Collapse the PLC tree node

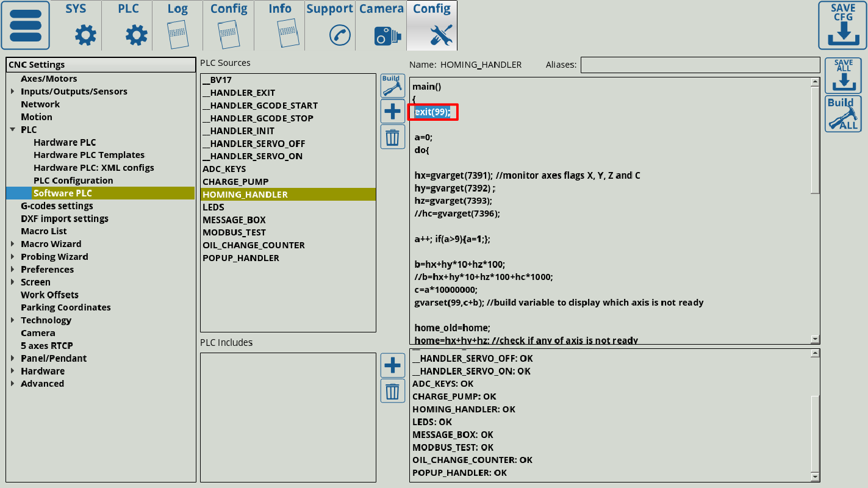click(x=13, y=130)
